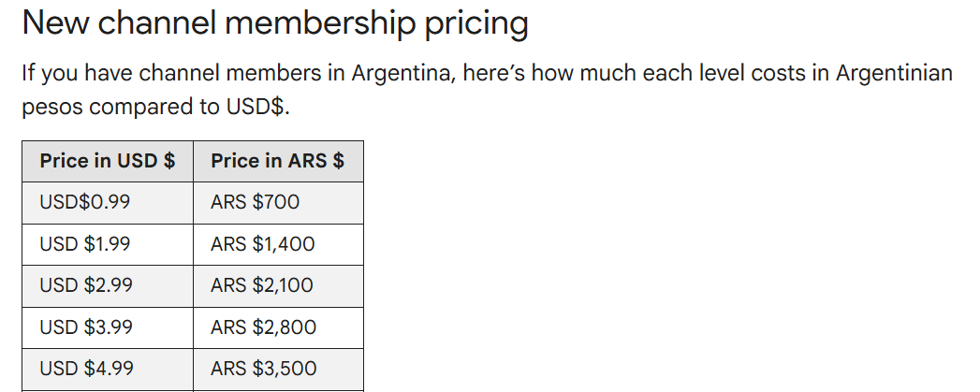Click "USD$." at the paragraph's end
This screenshot has height=392, width=980.
point(256,107)
